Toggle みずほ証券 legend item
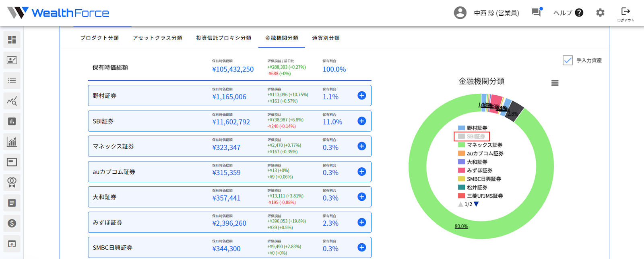Viewport: 644px width, 259px height. (x=475, y=170)
